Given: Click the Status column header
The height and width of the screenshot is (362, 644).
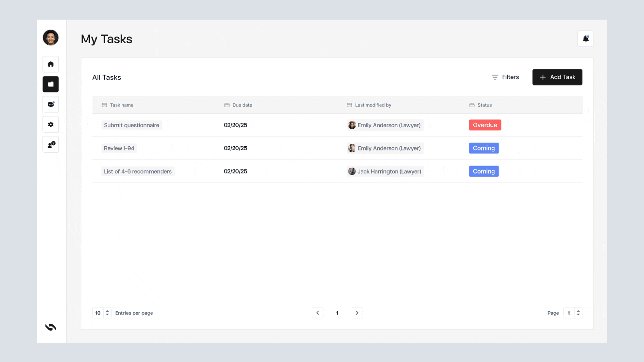Looking at the screenshot, I should pos(484,105).
